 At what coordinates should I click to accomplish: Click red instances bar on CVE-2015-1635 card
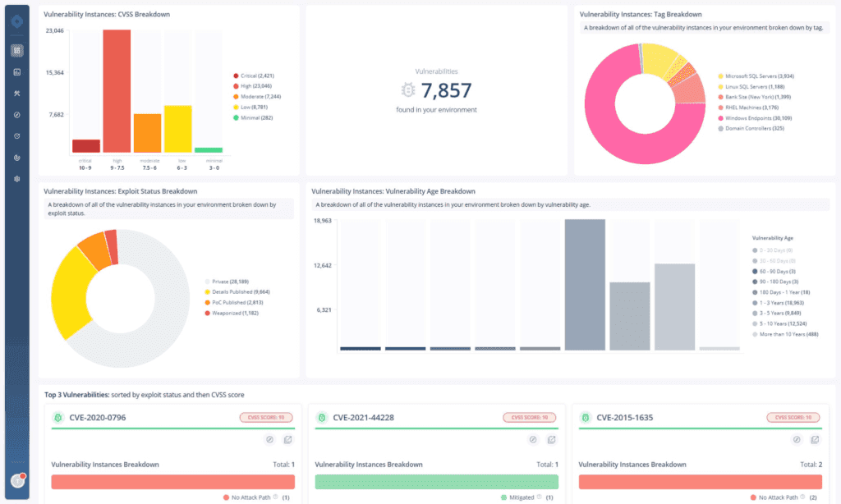700,482
